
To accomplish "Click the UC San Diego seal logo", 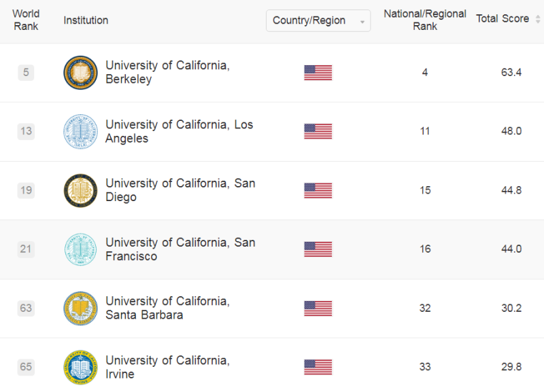I will coord(80,190).
